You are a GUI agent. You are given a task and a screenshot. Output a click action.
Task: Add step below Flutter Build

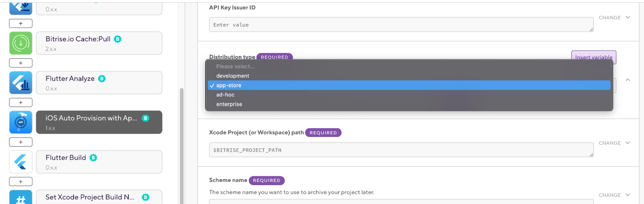click(x=21, y=181)
